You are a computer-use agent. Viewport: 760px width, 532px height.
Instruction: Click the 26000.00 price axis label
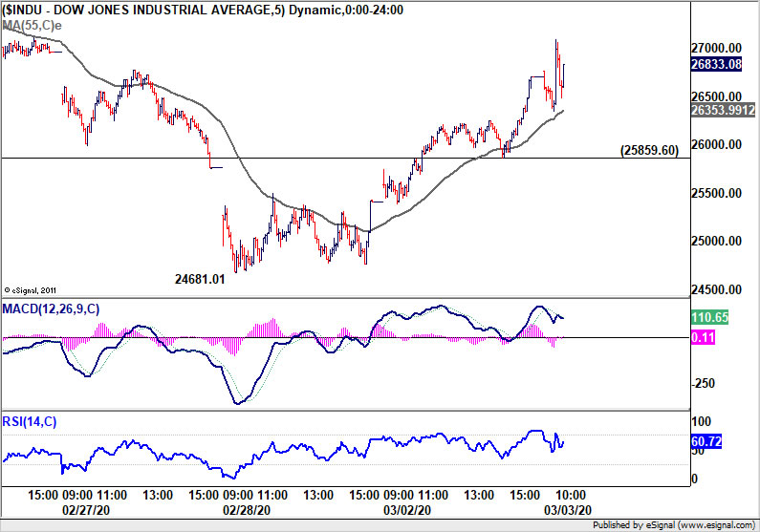pos(716,145)
